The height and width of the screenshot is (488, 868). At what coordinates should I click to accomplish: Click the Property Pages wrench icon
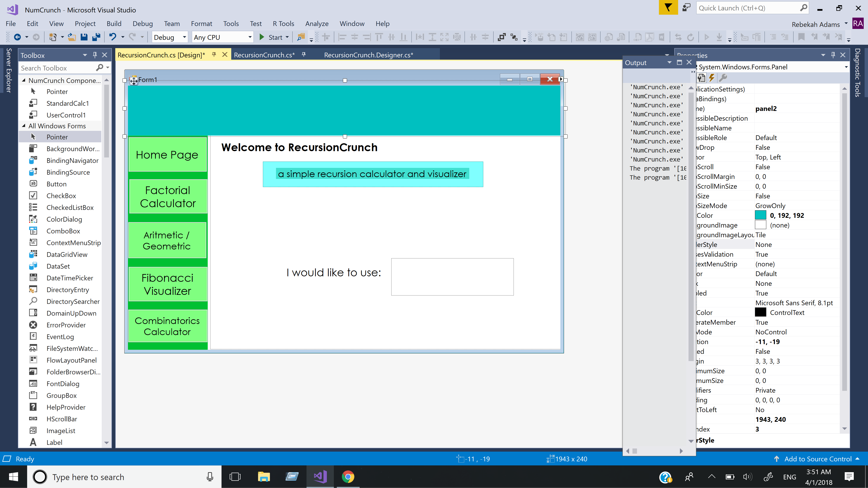[723, 78]
